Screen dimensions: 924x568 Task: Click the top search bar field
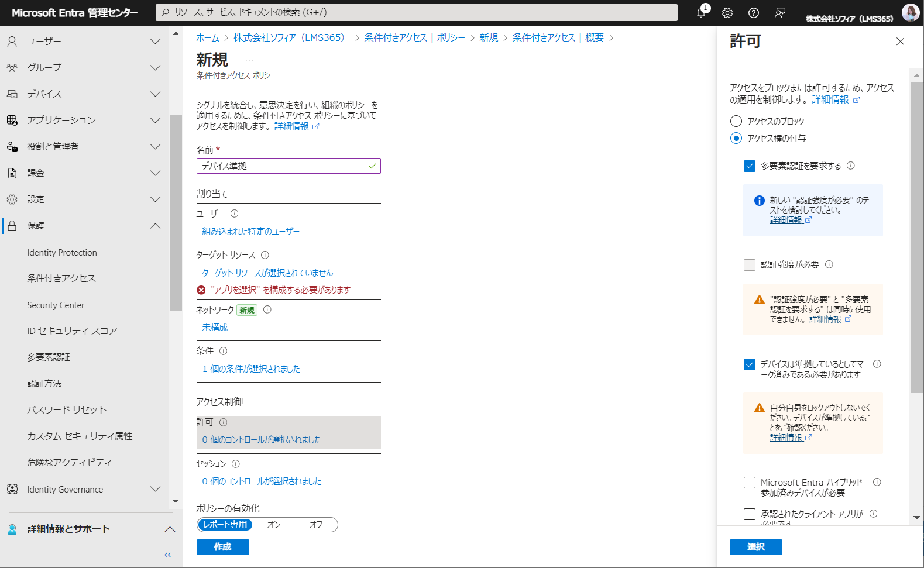[x=417, y=12]
